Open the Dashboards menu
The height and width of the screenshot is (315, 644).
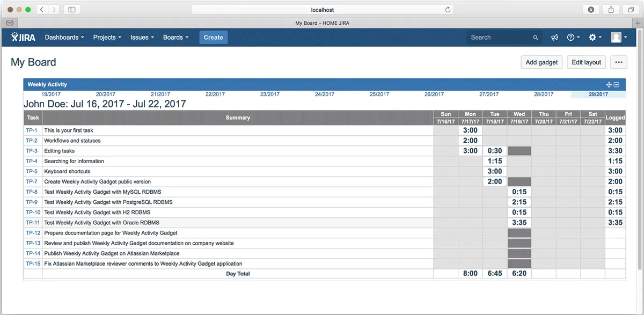[x=65, y=37]
